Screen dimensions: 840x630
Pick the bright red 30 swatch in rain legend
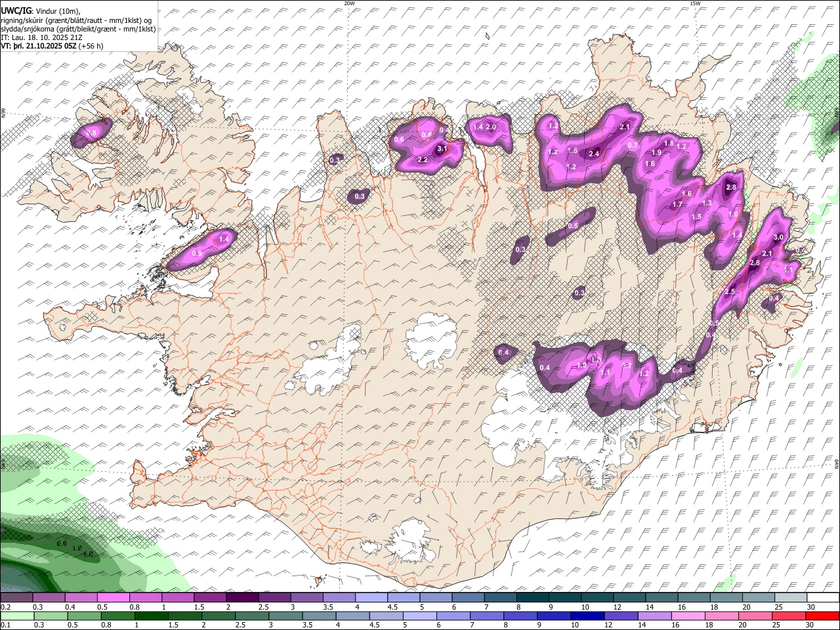pyautogui.click(x=822, y=616)
